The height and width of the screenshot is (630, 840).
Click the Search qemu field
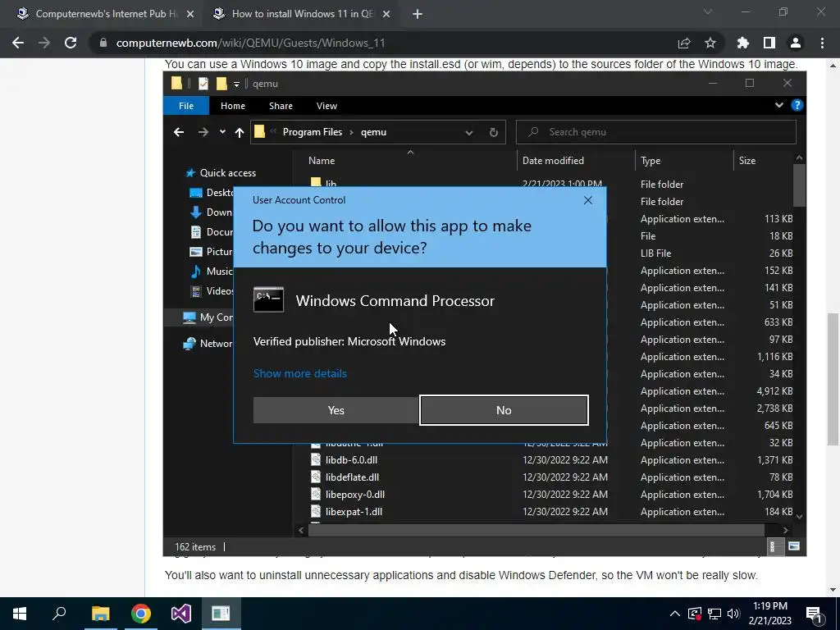[655, 132]
